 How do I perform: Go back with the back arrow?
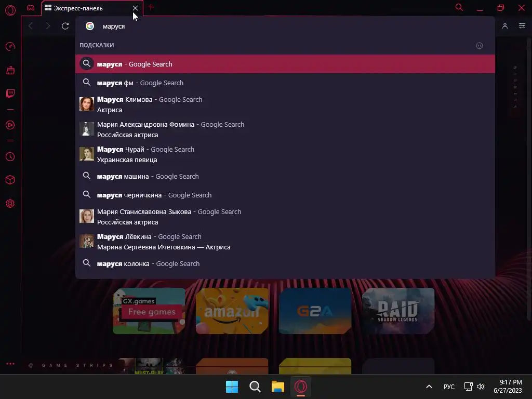pyautogui.click(x=31, y=26)
